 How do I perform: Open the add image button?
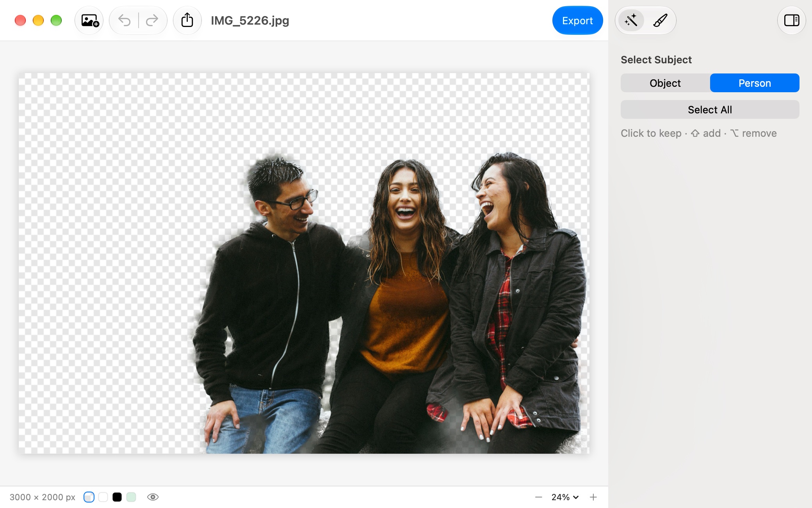(x=89, y=20)
